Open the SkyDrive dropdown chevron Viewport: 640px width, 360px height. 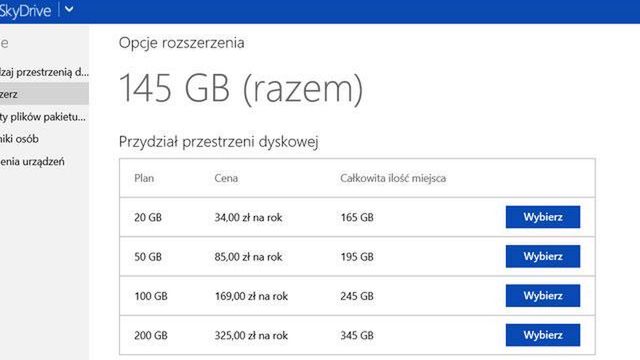click(x=69, y=9)
